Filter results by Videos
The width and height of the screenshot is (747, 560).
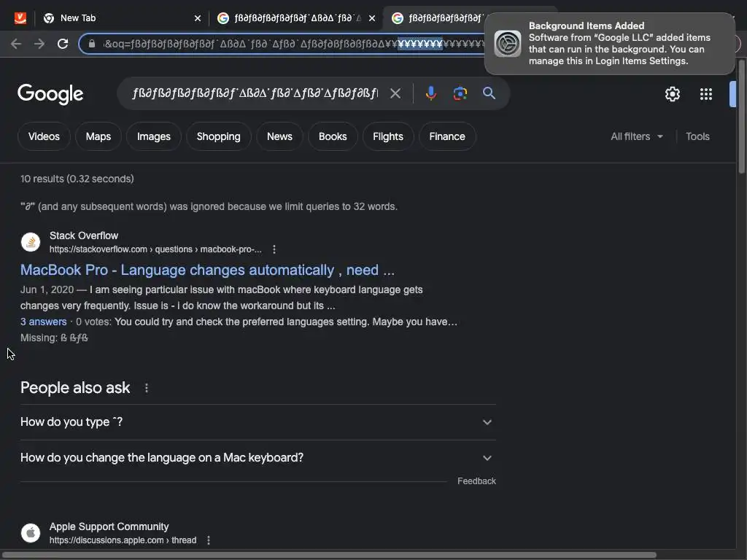pos(44,136)
